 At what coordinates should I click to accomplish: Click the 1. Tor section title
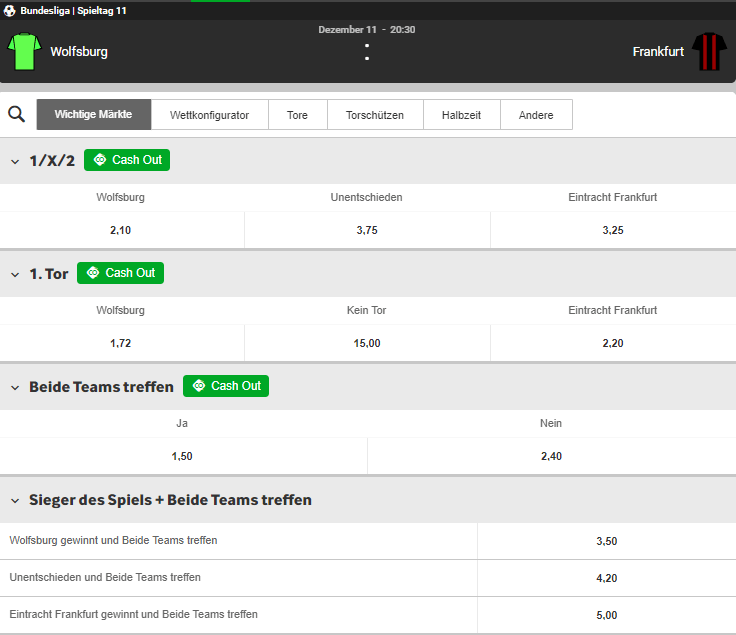click(x=49, y=274)
